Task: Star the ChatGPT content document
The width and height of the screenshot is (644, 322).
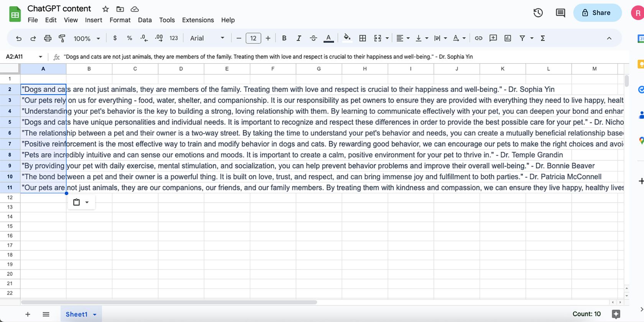Action: (x=105, y=9)
